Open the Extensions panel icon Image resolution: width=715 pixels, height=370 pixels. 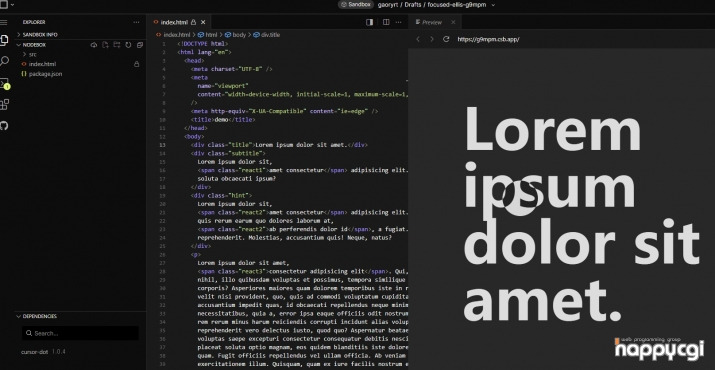[x=4, y=104]
